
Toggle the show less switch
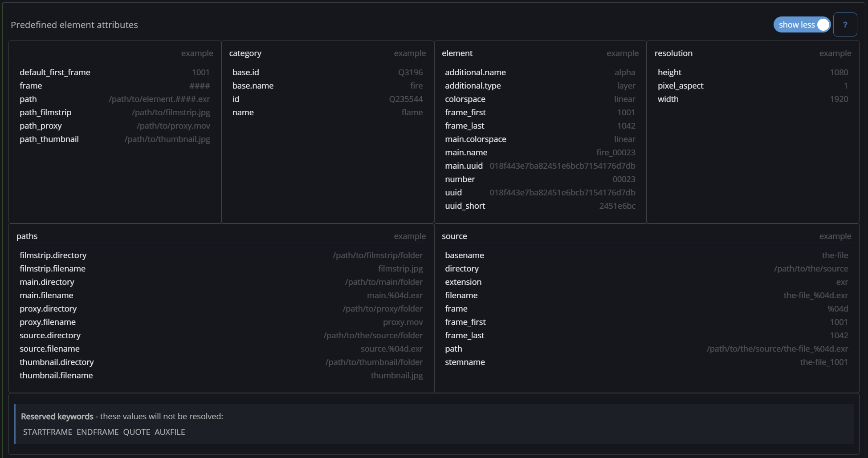802,25
